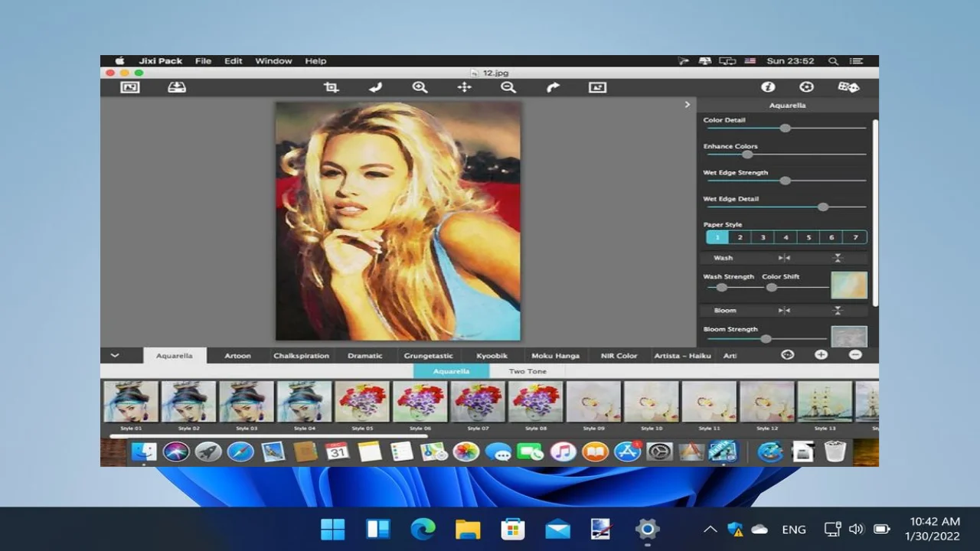Image resolution: width=980 pixels, height=551 pixels.
Task: Apply the Style 09 preset thumbnail
Action: (593, 402)
